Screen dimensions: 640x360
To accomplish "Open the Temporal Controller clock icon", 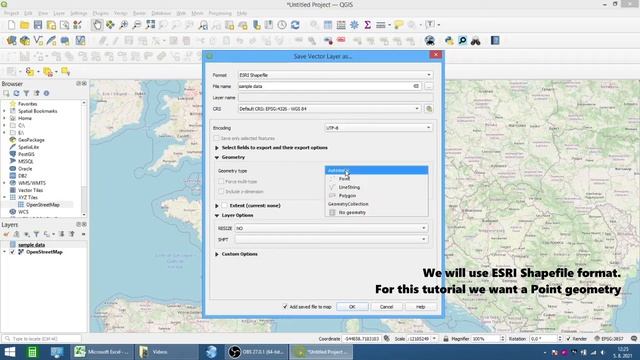I will click(282, 25).
